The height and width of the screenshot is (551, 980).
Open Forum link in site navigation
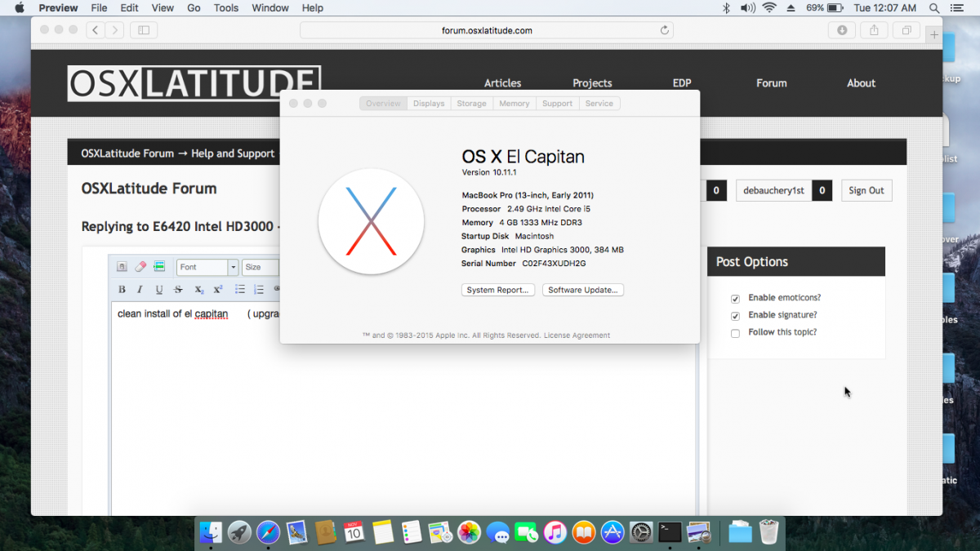coord(772,83)
